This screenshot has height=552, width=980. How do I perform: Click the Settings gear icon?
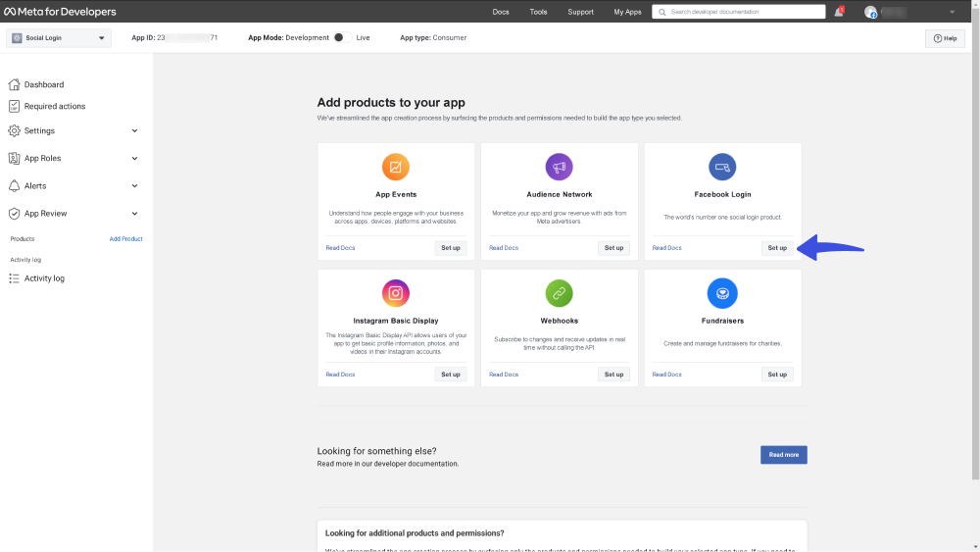click(14, 130)
